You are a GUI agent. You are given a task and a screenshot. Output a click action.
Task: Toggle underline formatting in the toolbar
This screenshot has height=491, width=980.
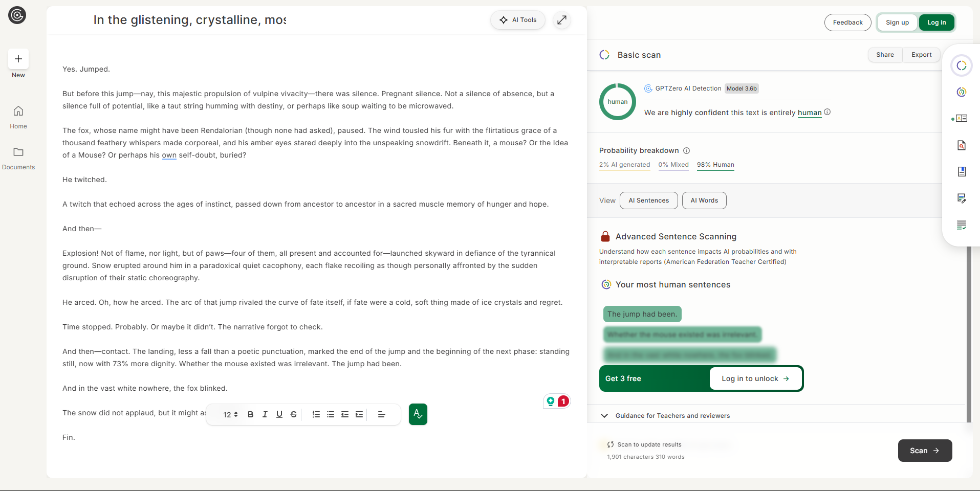(279, 414)
